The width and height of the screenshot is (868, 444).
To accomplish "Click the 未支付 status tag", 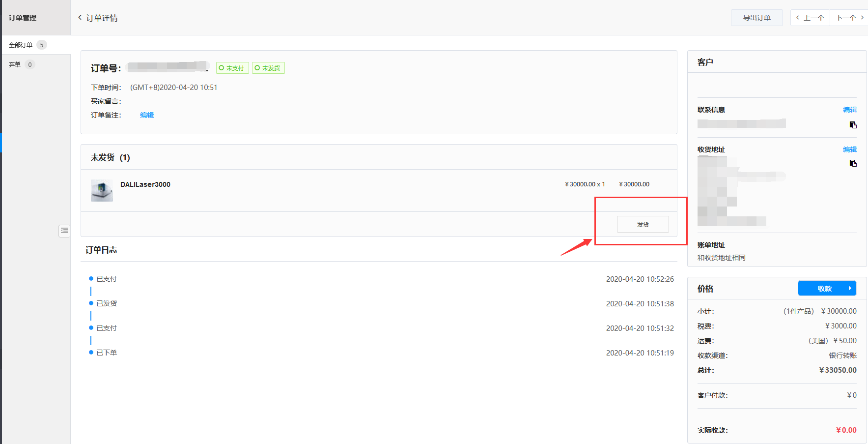I will click(x=232, y=68).
